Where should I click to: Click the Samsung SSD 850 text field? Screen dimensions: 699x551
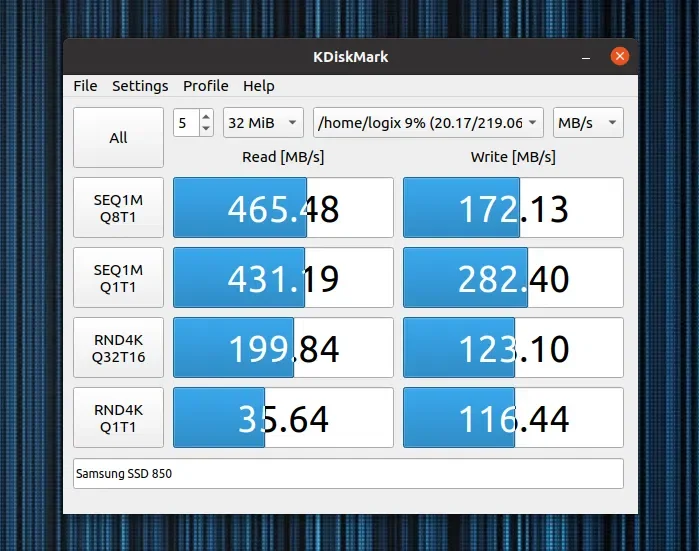[x=348, y=473]
